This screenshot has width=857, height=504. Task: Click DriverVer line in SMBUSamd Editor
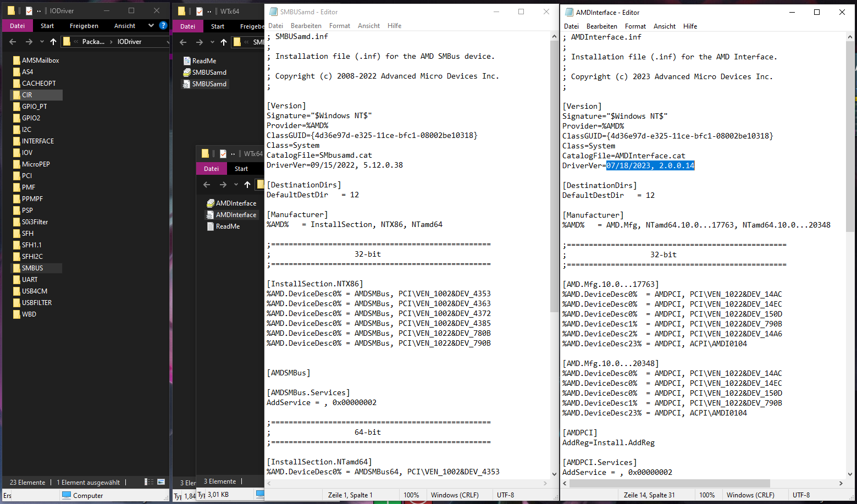(335, 165)
